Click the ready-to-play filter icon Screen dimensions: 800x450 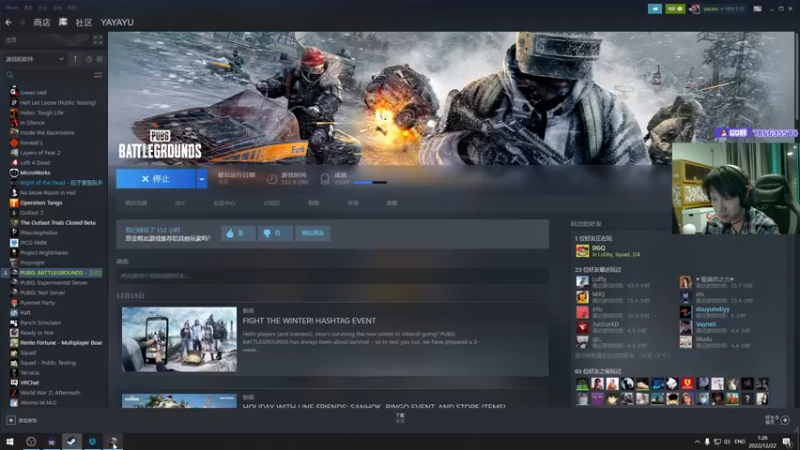99,59
